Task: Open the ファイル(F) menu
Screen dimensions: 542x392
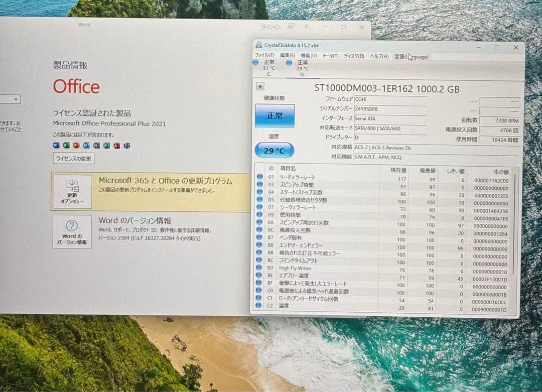Action: coord(264,56)
